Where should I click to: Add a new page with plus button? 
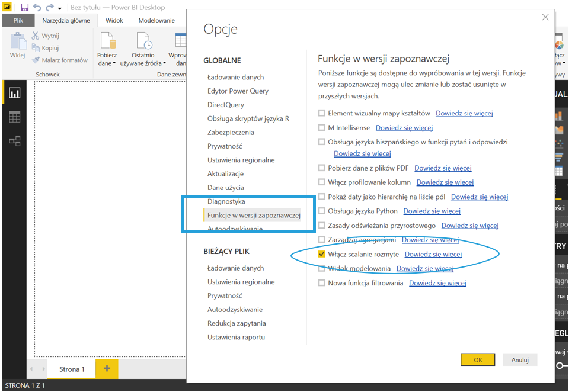[x=107, y=369]
